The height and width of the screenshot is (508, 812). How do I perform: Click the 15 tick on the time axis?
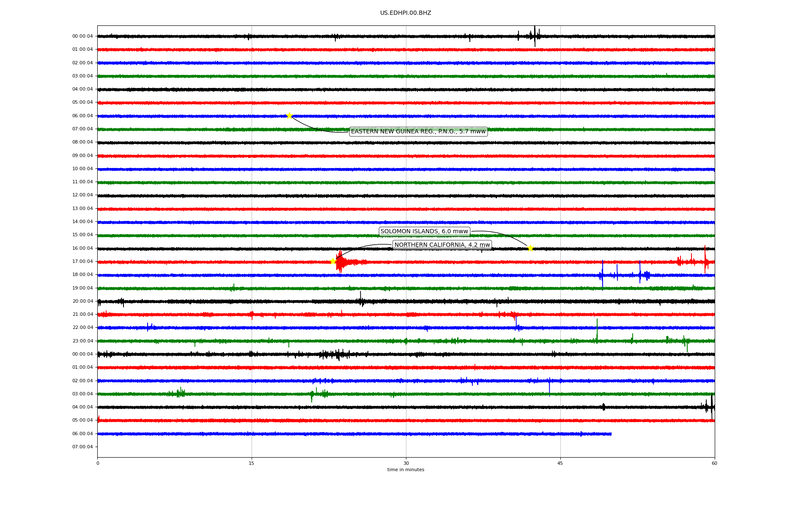[252, 463]
